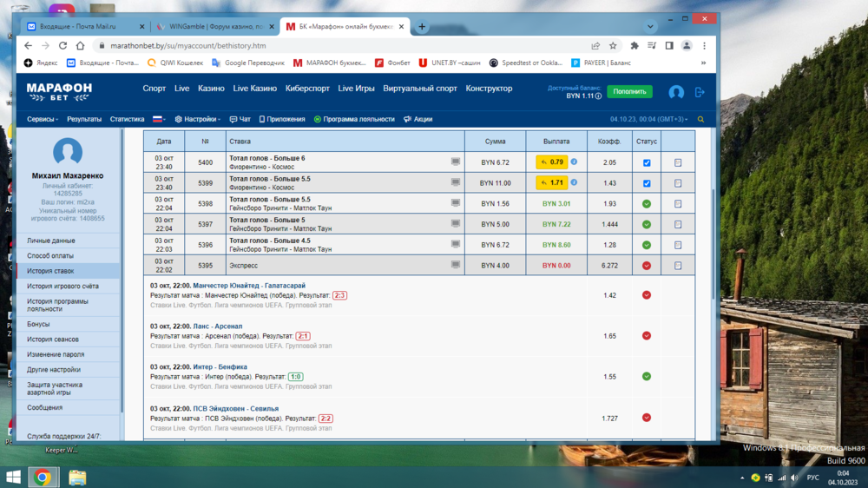Expand the Сервисы dropdown
Viewport: 868px width, 488px height.
pos(43,119)
